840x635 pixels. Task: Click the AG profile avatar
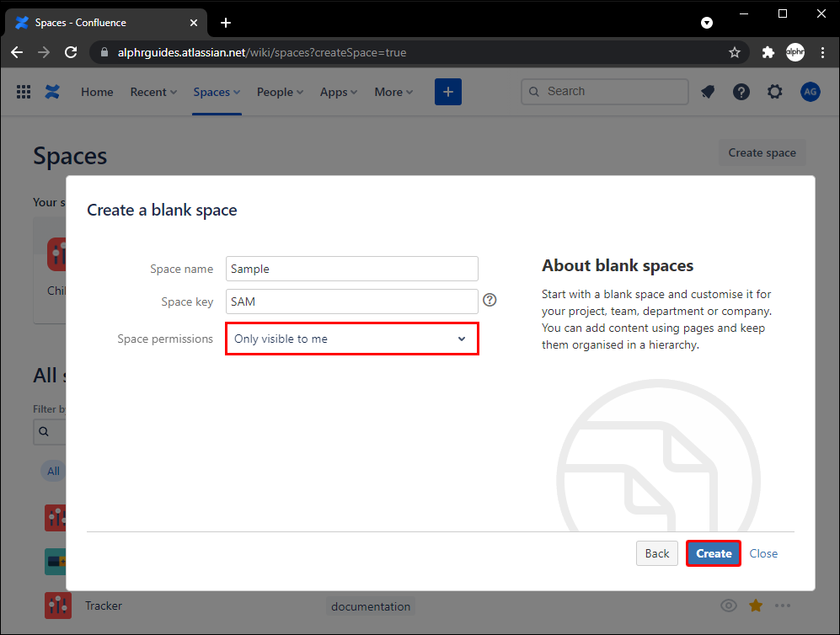810,92
